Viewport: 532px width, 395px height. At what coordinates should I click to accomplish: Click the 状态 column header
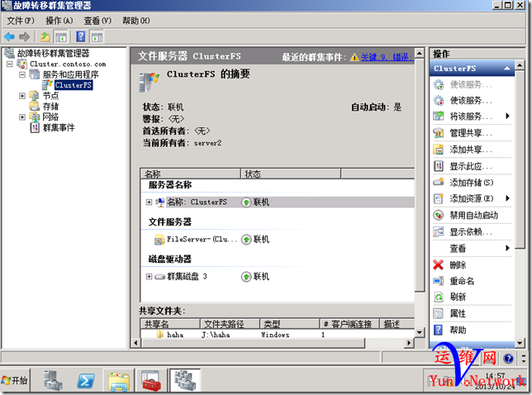(291, 174)
